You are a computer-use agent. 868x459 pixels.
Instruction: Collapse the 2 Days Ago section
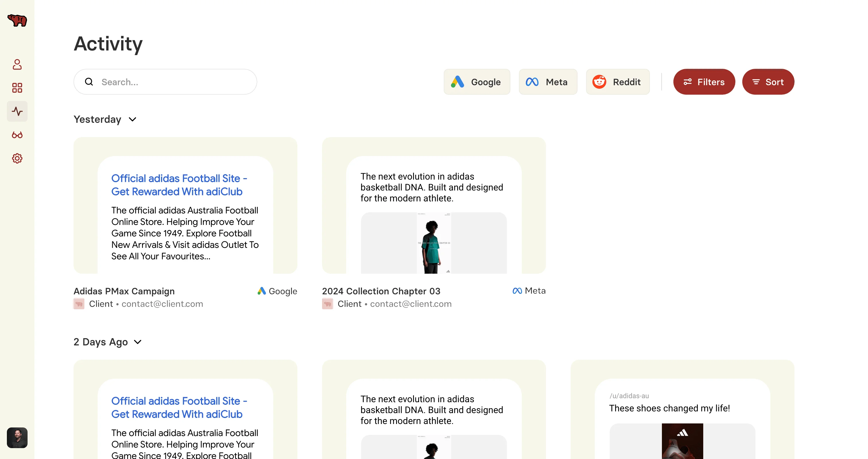coord(137,342)
